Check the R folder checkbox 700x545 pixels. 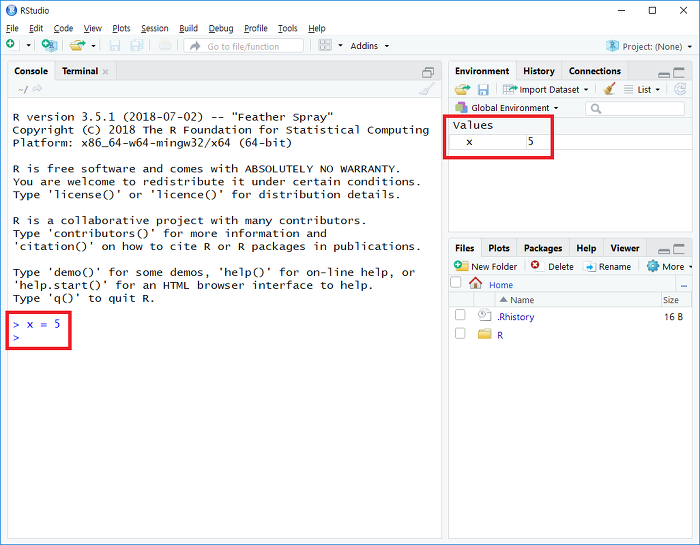[460, 333]
